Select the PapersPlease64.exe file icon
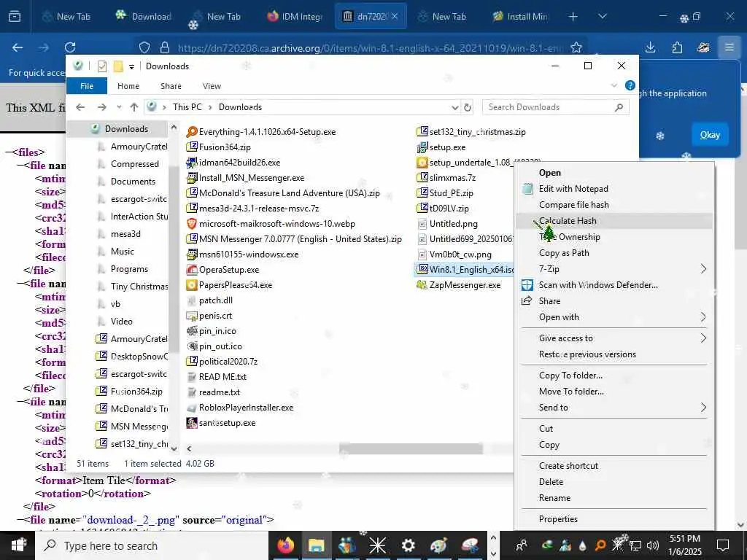747x560 pixels. (192, 285)
